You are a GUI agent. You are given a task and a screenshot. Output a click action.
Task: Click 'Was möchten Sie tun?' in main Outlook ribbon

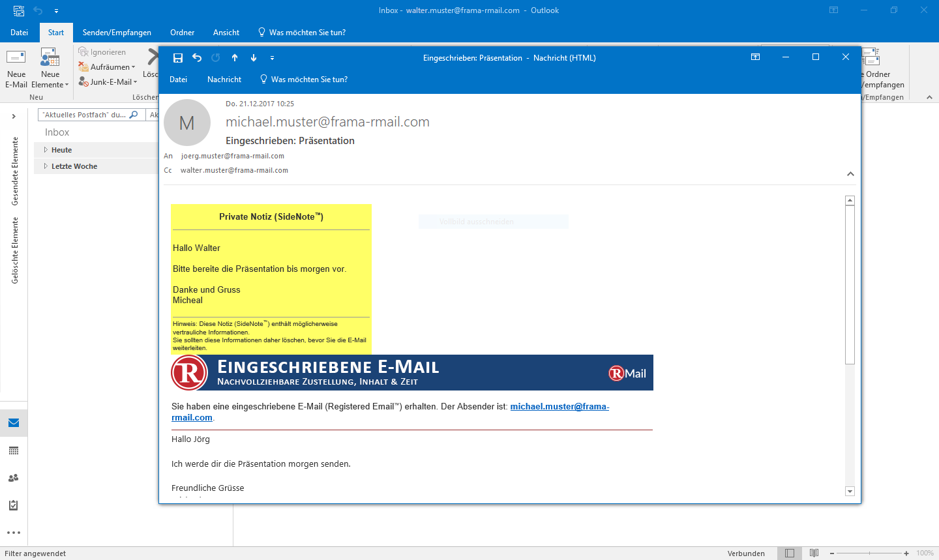[x=301, y=33]
